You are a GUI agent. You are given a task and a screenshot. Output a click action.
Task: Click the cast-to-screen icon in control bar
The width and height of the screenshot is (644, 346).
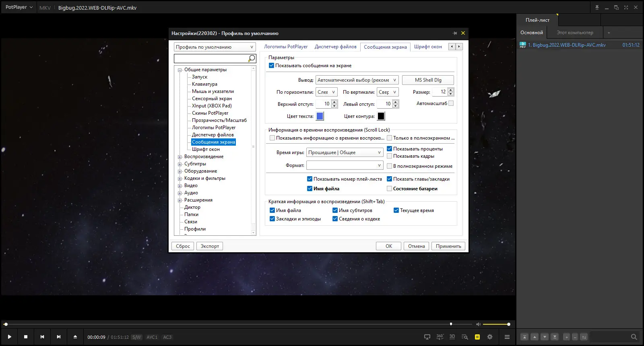click(427, 337)
